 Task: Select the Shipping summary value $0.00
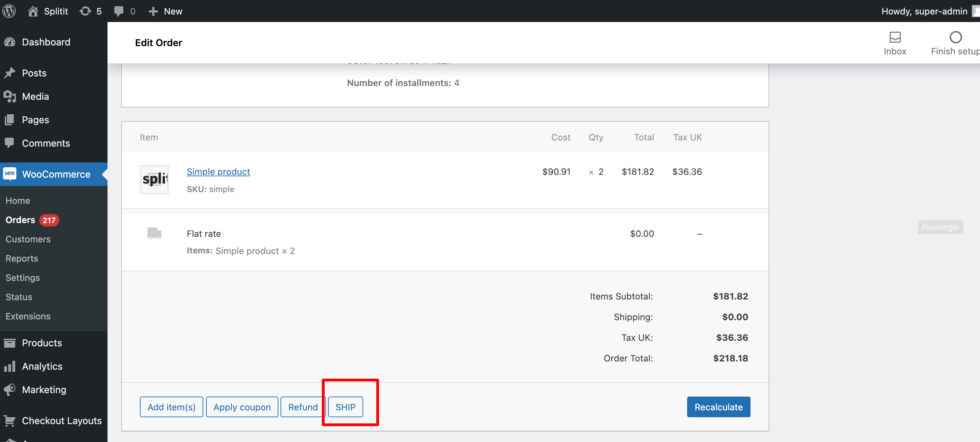point(735,317)
